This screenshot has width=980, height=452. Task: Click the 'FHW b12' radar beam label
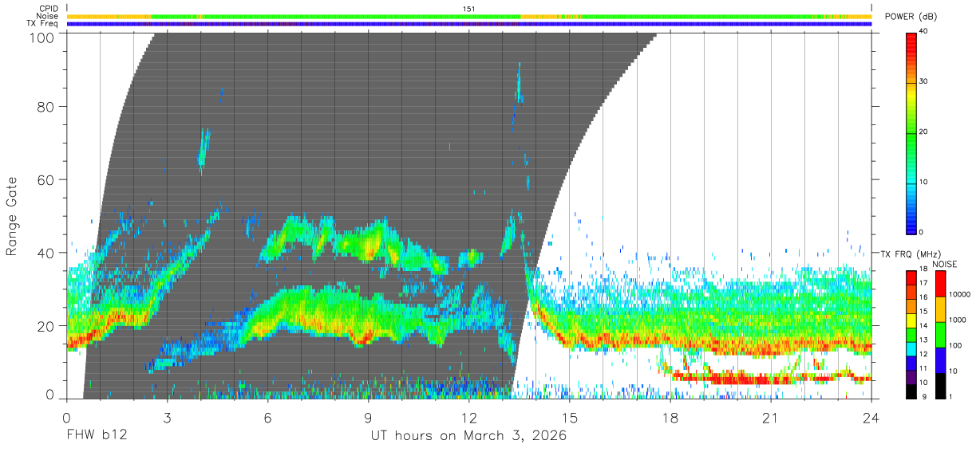point(96,436)
